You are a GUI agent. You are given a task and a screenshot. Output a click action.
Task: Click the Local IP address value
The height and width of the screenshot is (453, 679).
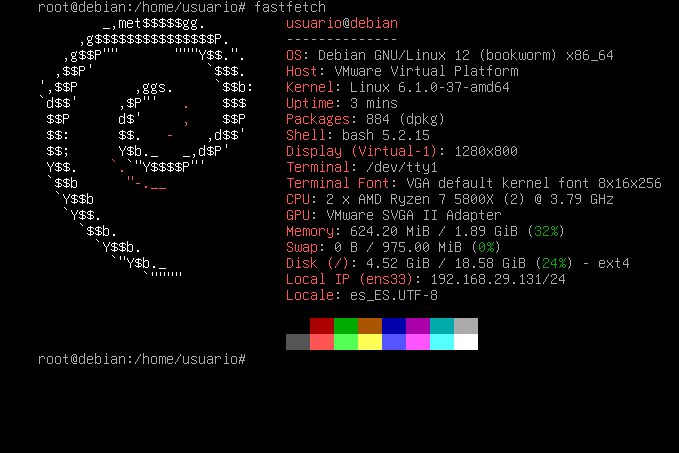click(498, 279)
